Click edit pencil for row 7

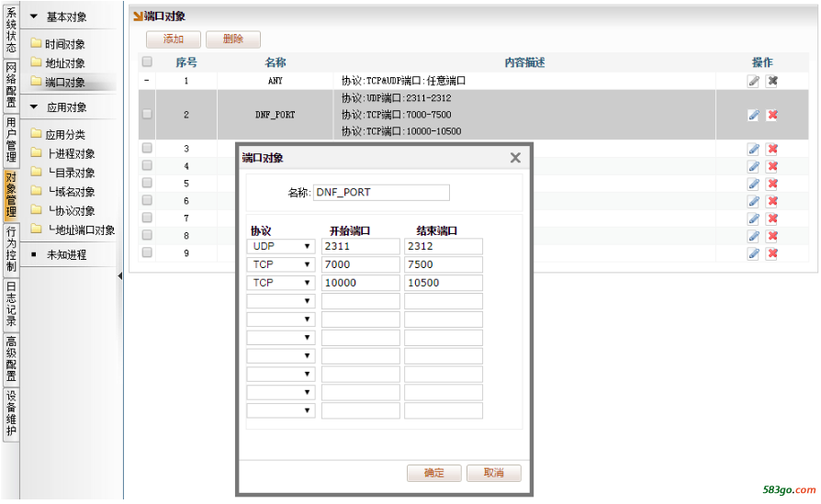coord(753,218)
